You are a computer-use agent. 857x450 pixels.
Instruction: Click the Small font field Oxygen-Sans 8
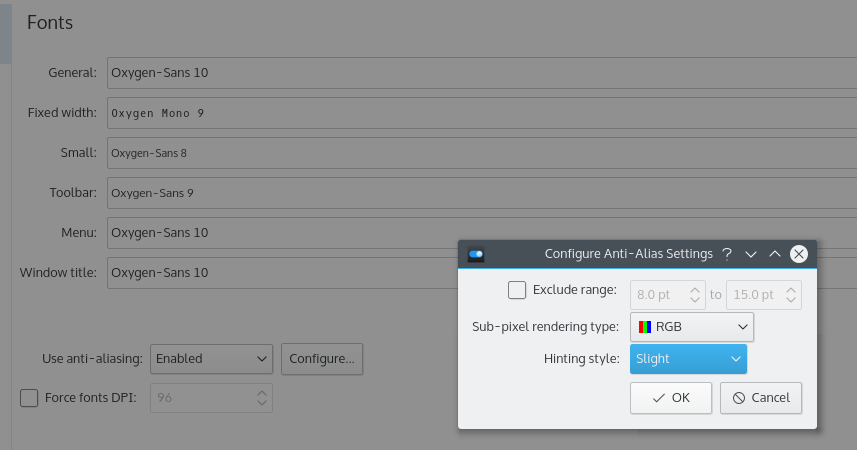click(482, 153)
